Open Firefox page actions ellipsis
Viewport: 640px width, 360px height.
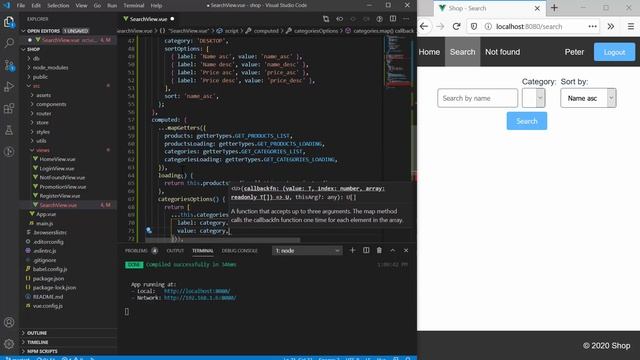(x=592, y=27)
